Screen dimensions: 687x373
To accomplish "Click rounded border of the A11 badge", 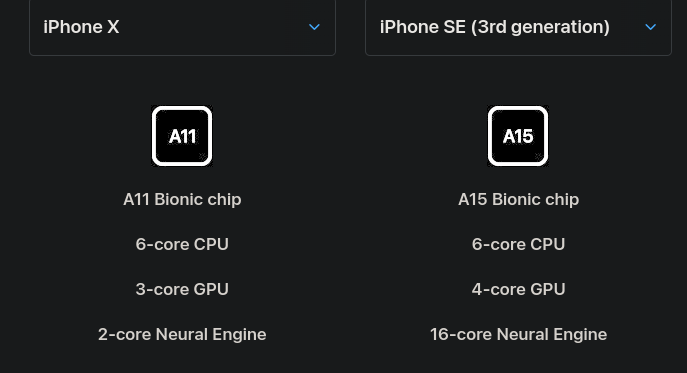I will (182, 108).
